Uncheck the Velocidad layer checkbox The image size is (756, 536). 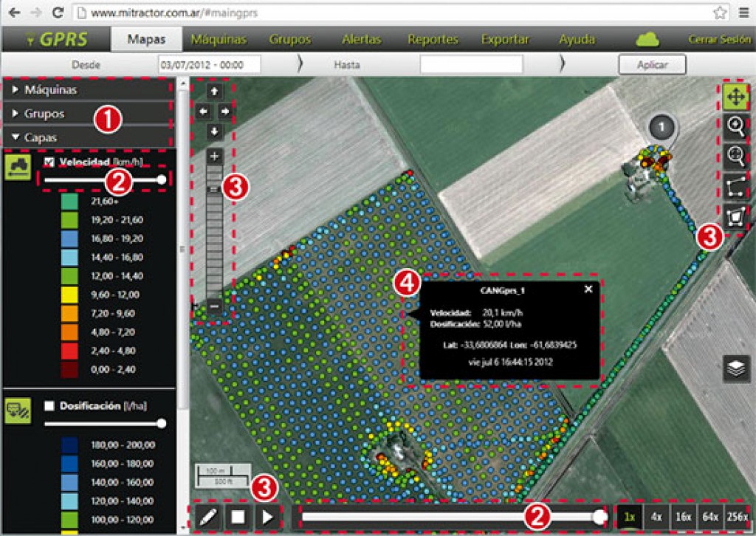pos(49,162)
